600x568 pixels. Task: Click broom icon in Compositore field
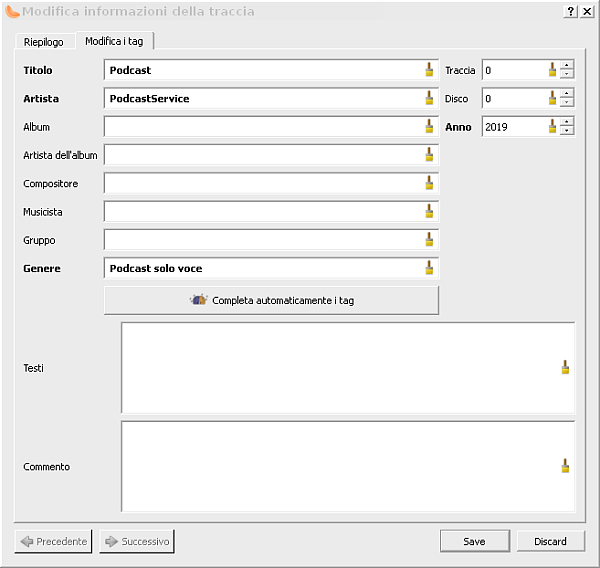429,183
